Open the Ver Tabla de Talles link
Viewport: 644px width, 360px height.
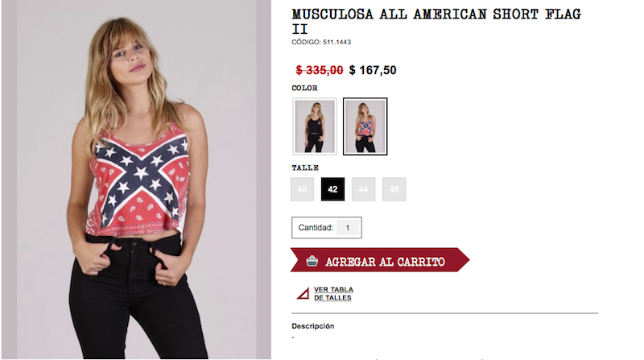pyautogui.click(x=333, y=293)
